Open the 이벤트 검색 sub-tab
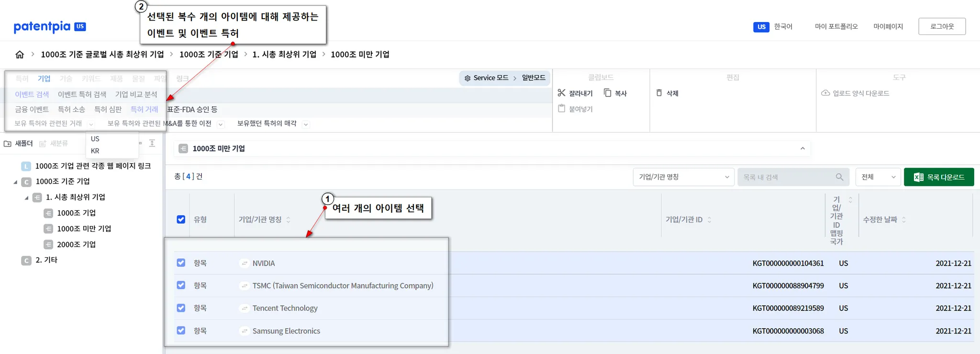 pos(32,94)
